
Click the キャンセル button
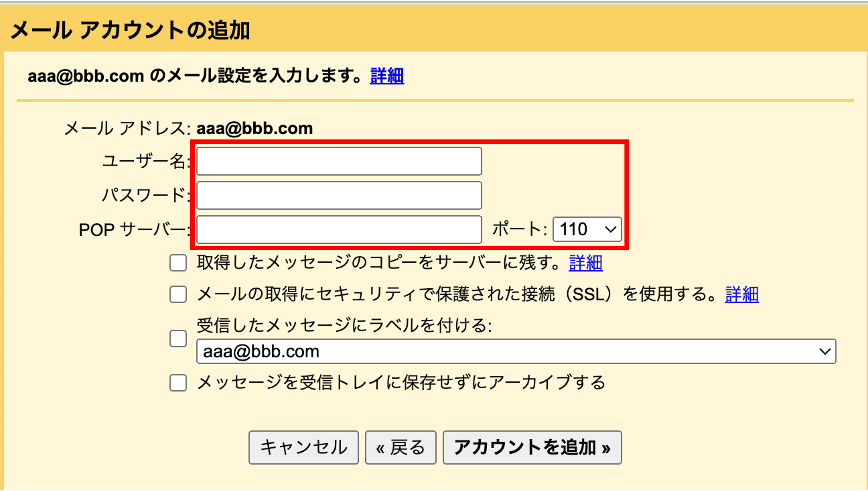click(x=304, y=448)
